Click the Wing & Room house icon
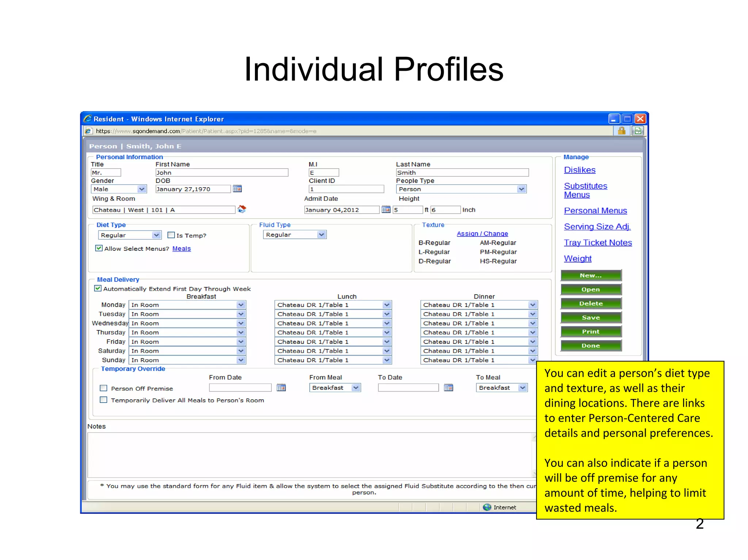This screenshot has width=748, height=560. [x=242, y=209]
